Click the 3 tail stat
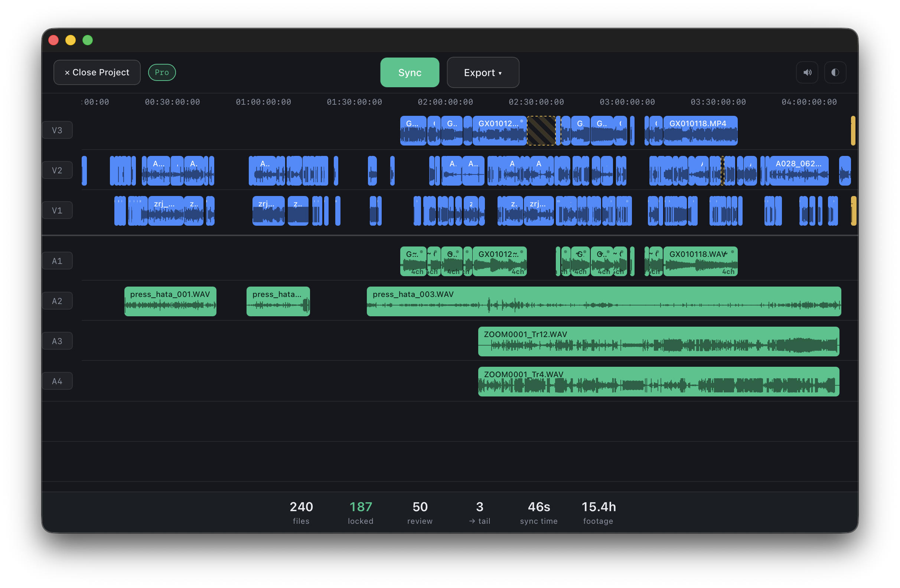The image size is (900, 588). click(x=479, y=512)
